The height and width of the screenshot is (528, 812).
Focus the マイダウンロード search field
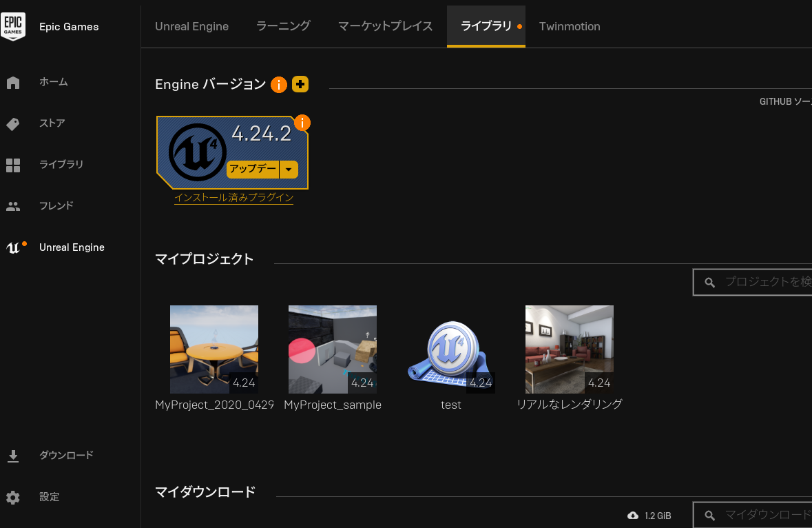pyautogui.click(x=753, y=516)
